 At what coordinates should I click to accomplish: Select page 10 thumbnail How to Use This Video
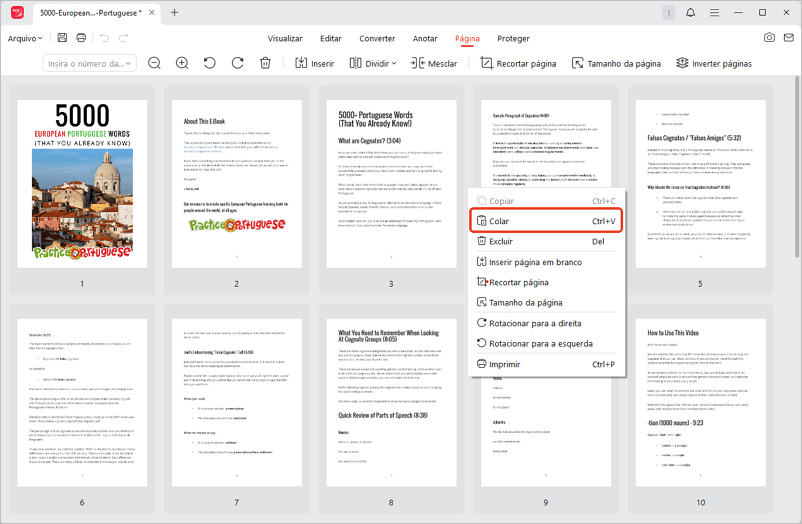coord(700,402)
